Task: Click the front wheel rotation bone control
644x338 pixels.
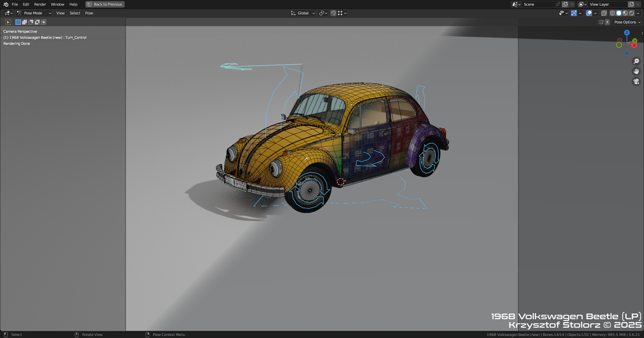Action: 310,190
